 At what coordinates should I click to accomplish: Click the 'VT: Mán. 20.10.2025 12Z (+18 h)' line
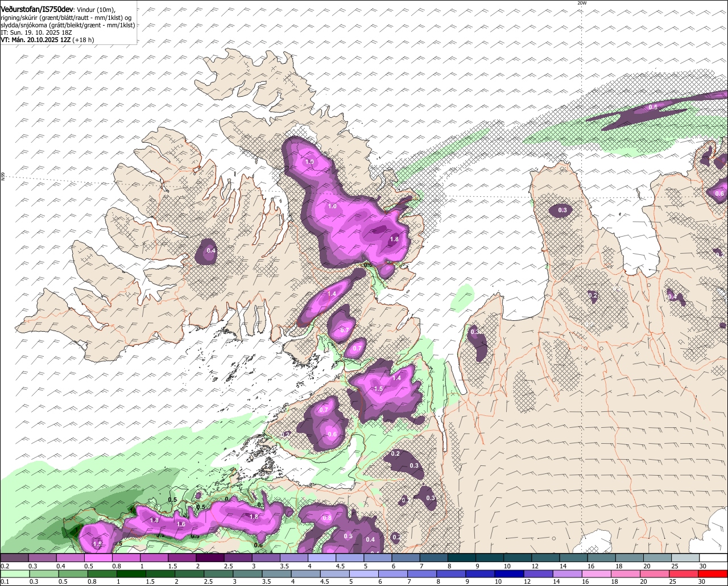(x=47, y=40)
